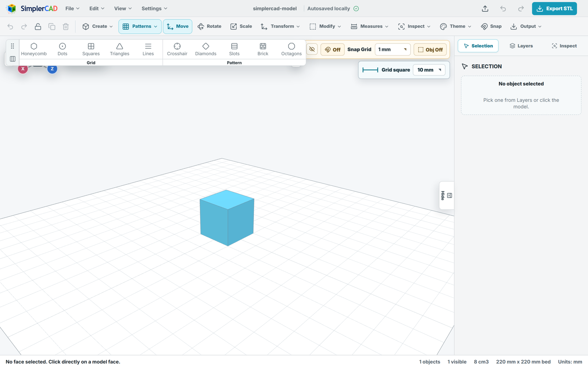
Task: Select the Lines grid pattern
Action: click(x=148, y=49)
